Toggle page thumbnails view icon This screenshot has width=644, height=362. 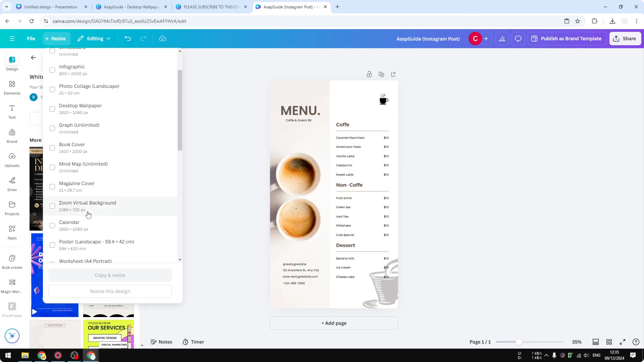coord(596,342)
